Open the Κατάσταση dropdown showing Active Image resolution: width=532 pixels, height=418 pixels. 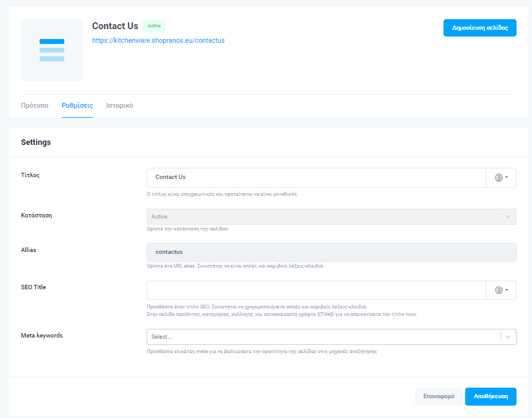pos(323,217)
